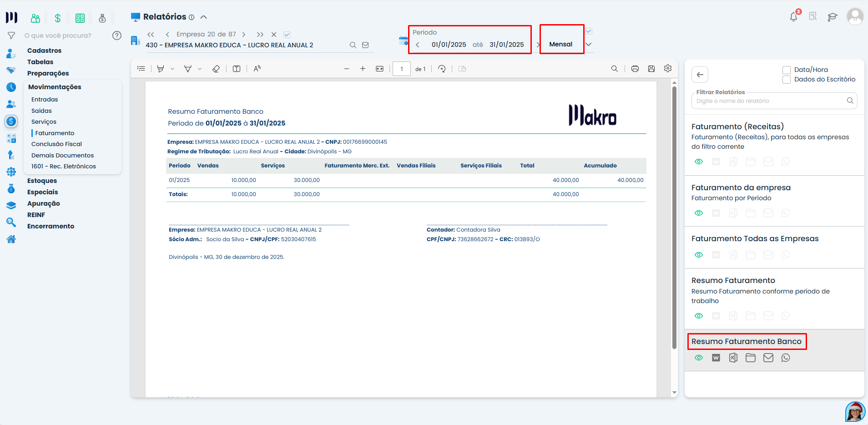Toggle preview eye for Faturamento da empresa
868x425 pixels.
(x=699, y=212)
